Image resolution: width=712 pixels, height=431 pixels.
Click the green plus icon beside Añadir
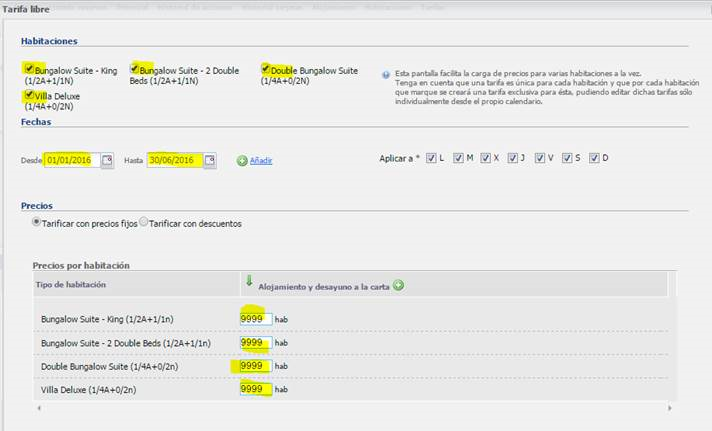(x=242, y=160)
